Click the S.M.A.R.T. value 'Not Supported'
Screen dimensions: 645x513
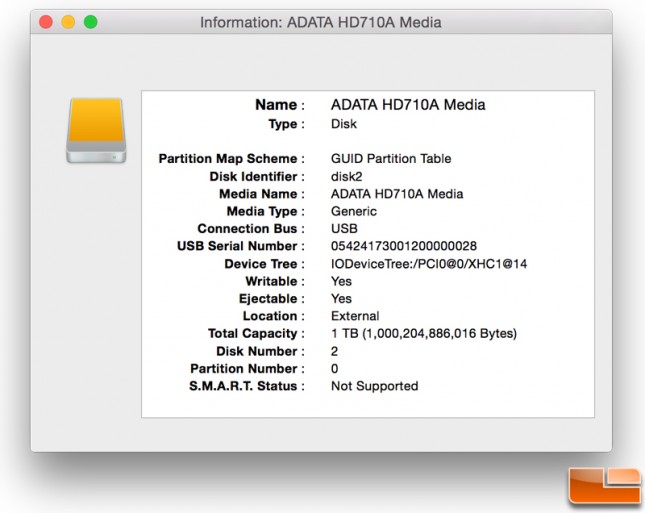(x=374, y=386)
